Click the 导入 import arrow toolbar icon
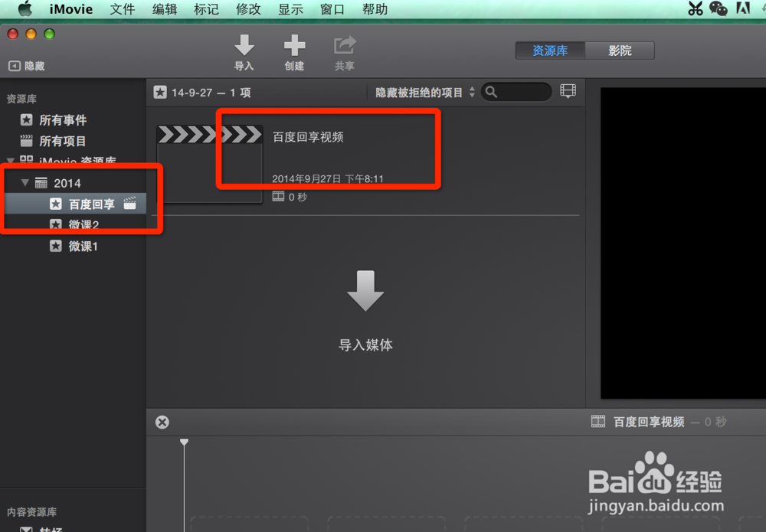 pyautogui.click(x=244, y=45)
